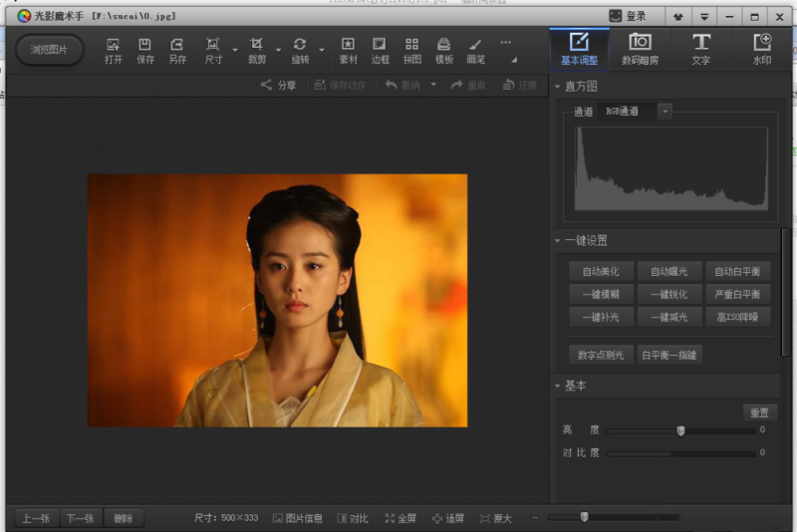The width and height of the screenshot is (797, 532).
Task: Open the 模板 template tool
Action: click(443, 51)
